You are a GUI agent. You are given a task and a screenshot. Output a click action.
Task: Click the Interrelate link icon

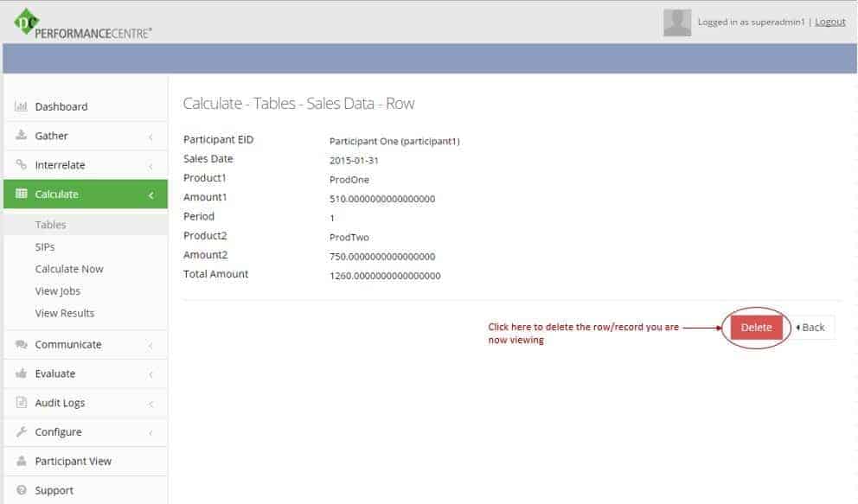pos(21,164)
